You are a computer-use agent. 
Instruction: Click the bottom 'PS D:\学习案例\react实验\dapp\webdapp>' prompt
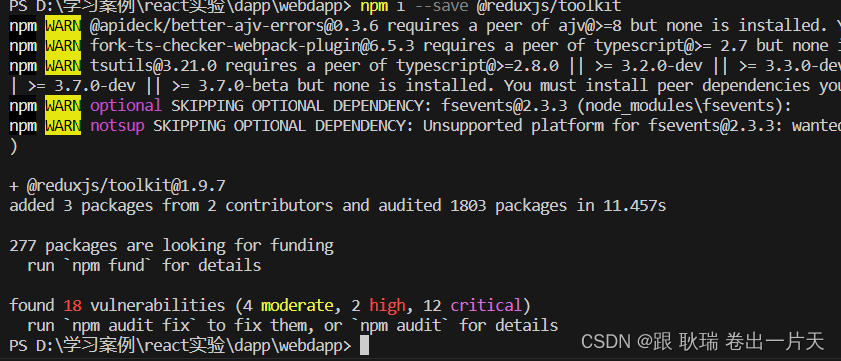(x=180, y=346)
